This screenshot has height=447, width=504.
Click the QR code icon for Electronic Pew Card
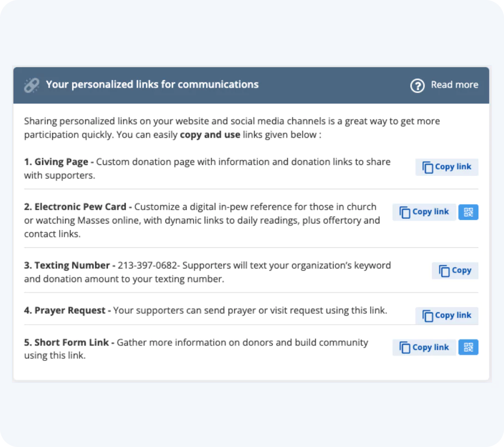[x=468, y=212]
